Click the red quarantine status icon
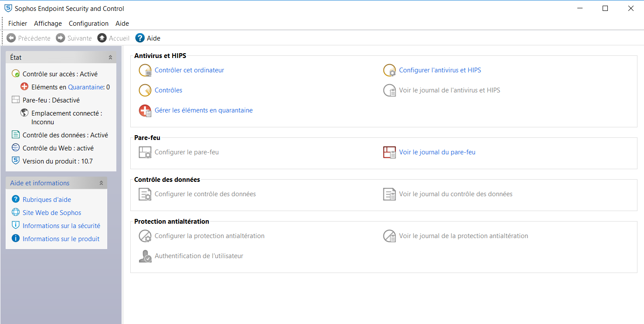The image size is (644, 324). pos(24,87)
